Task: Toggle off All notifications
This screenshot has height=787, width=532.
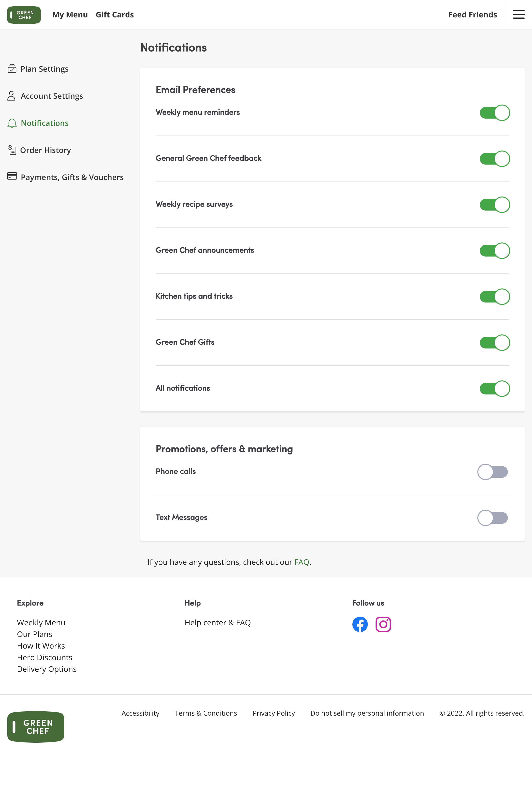Action: click(495, 388)
